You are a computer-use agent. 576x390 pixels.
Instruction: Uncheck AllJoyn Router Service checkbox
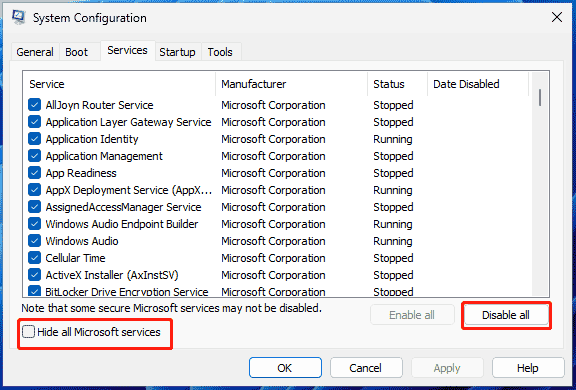click(35, 105)
